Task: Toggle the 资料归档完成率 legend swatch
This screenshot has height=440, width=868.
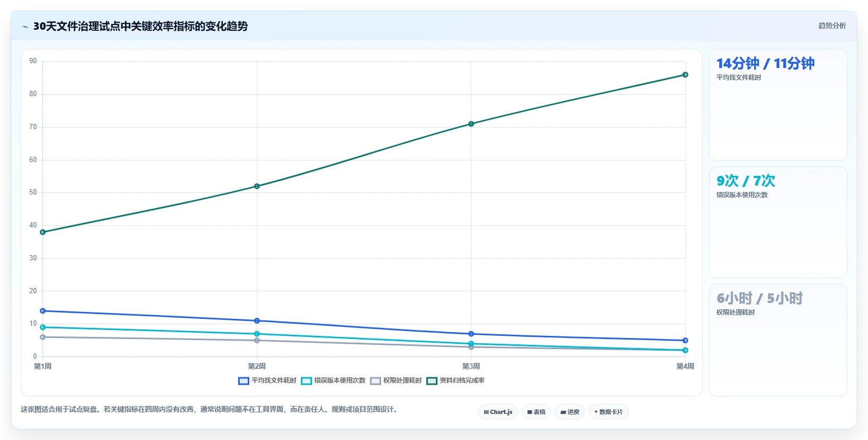Action: 432,381
